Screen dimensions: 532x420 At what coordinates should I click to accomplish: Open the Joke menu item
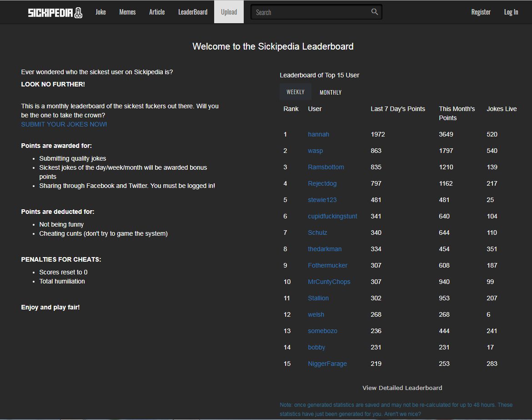(100, 12)
